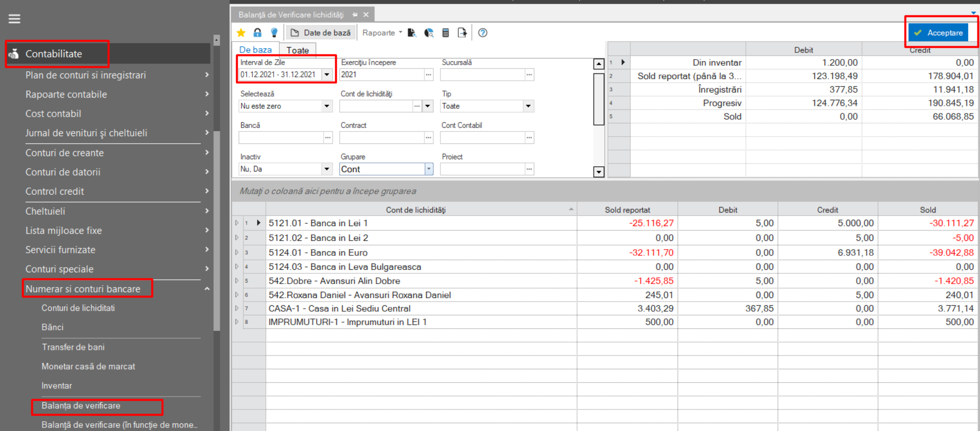
Task: Open the Grupare Cont dropdown
Action: point(429,169)
